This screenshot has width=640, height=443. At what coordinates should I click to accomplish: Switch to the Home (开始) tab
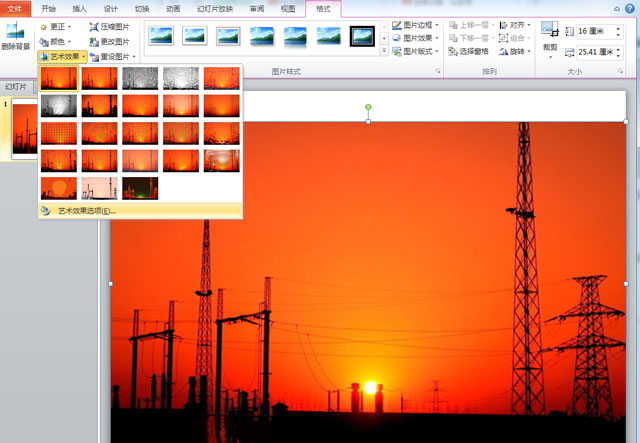coord(48,9)
